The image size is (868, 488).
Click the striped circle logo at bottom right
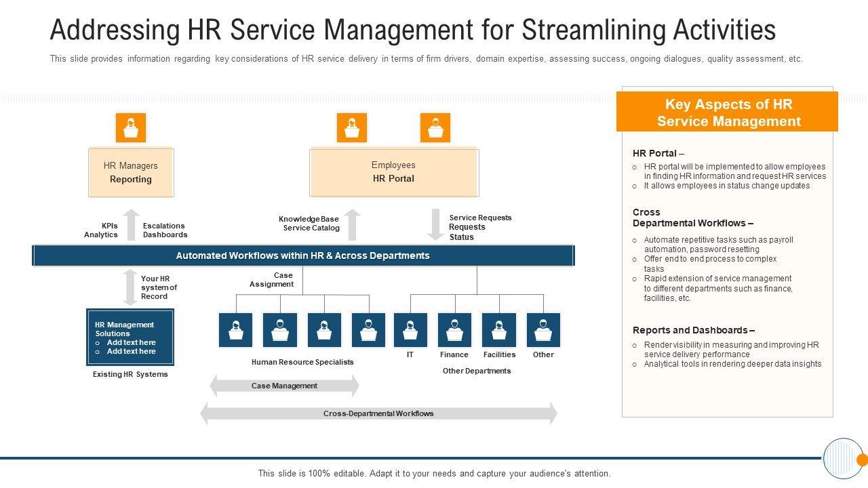click(x=843, y=459)
